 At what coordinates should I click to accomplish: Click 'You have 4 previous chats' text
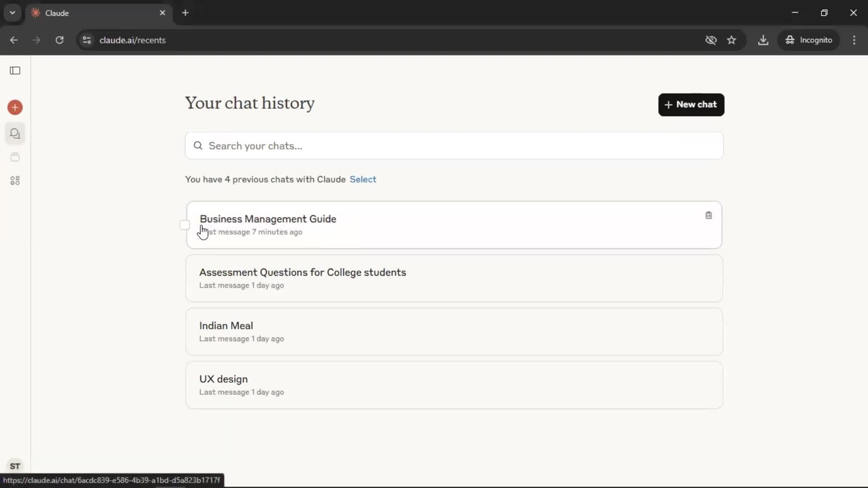(x=265, y=179)
